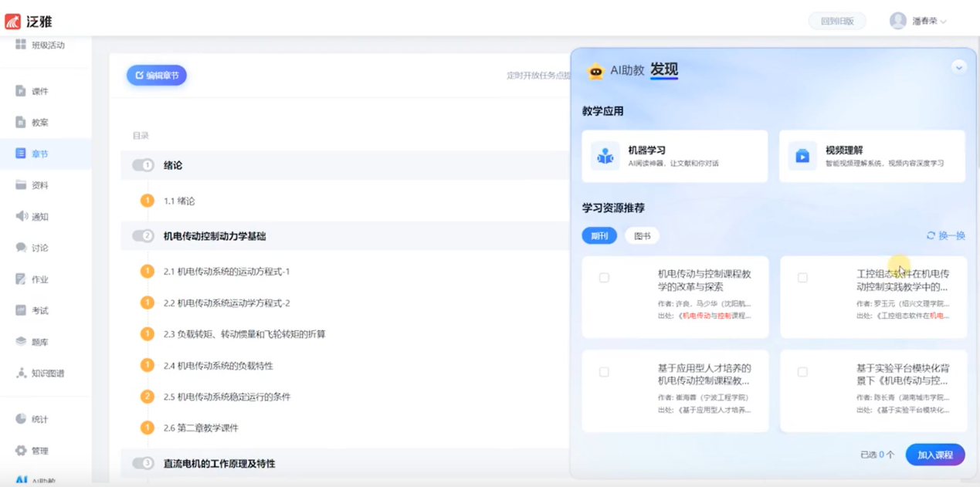Screen dimensions: 980x487
Task: Switch to the 图书 tab
Action: (642, 236)
